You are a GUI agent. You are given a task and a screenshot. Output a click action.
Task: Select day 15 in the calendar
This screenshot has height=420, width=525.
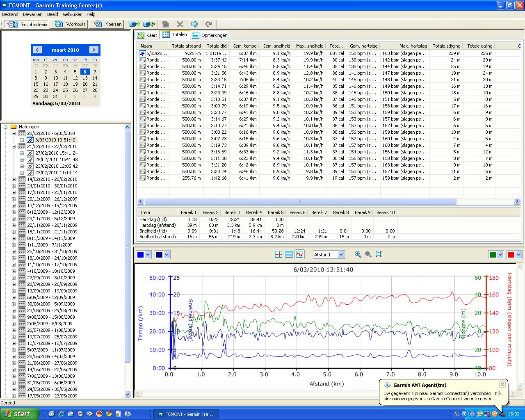(36, 84)
